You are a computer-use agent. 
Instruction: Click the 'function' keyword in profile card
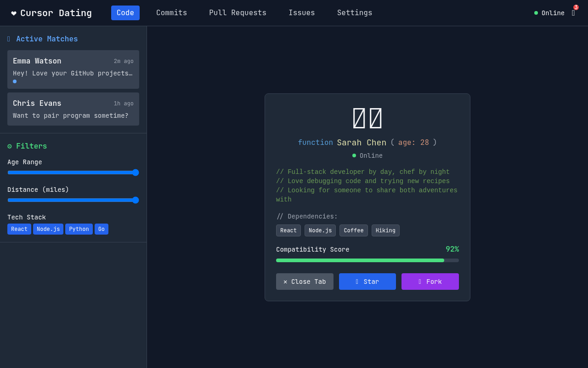(x=315, y=143)
